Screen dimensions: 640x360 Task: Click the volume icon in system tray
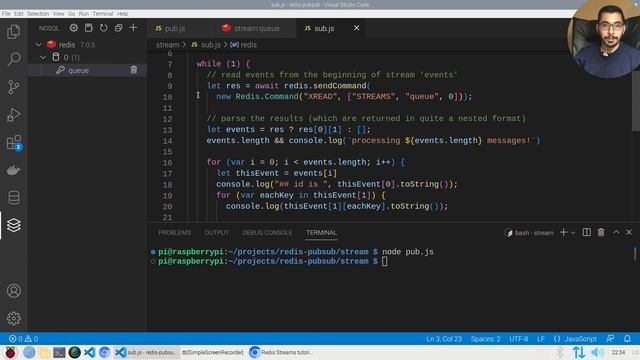[x=597, y=352]
